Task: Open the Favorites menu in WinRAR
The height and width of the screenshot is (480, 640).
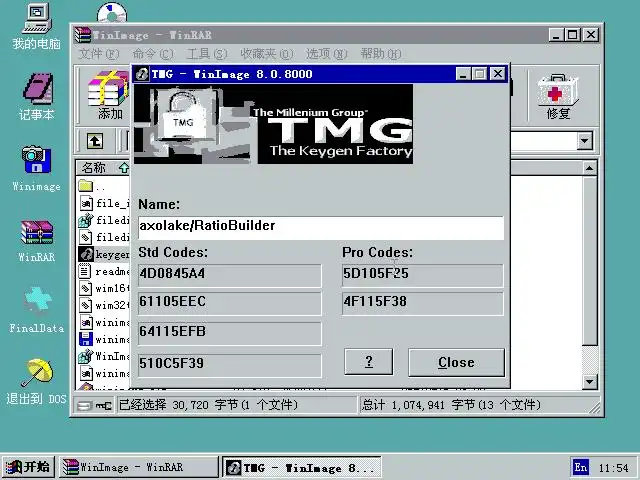Action: tap(267, 54)
